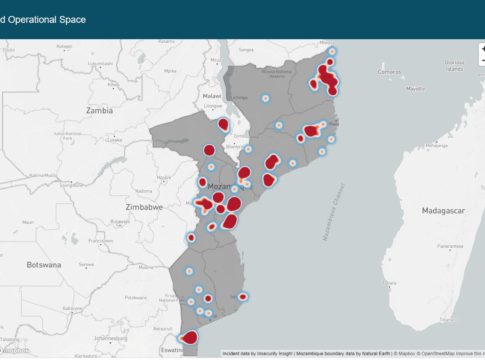
Task: Click the zoom in plus control
Action: tap(482, 49)
